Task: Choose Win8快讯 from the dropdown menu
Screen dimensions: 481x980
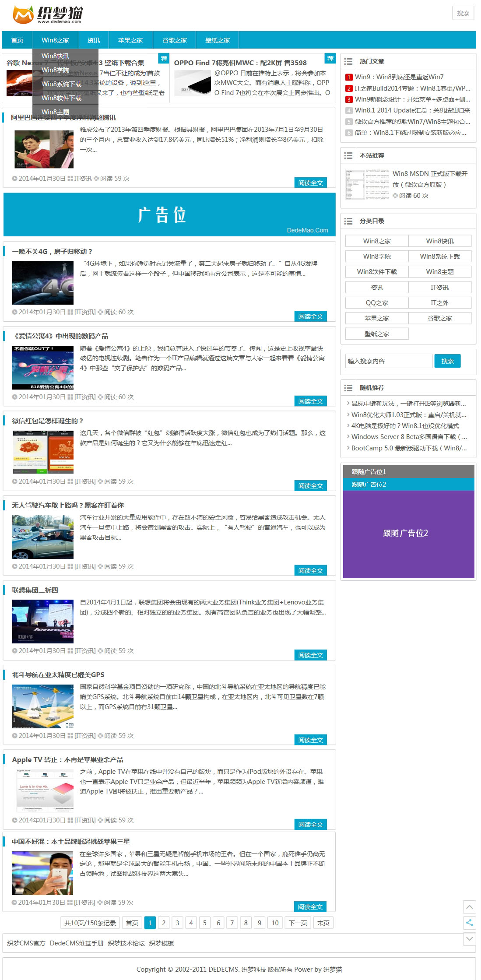Action: (x=65, y=56)
